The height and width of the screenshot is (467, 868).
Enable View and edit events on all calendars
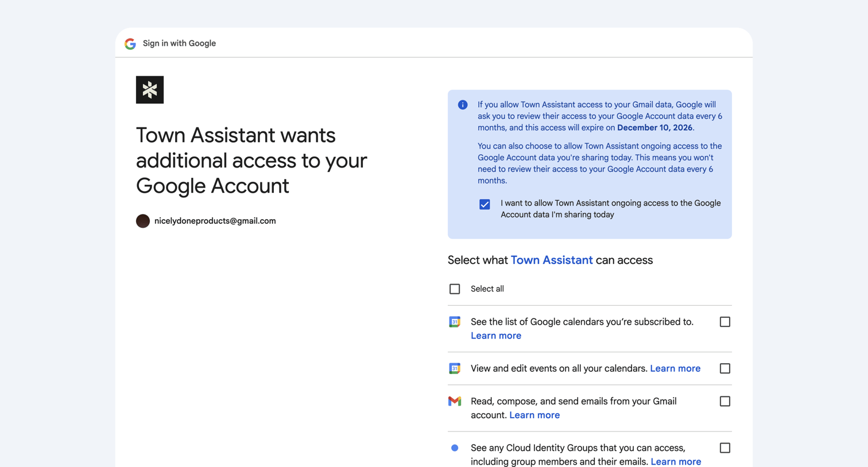click(725, 368)
